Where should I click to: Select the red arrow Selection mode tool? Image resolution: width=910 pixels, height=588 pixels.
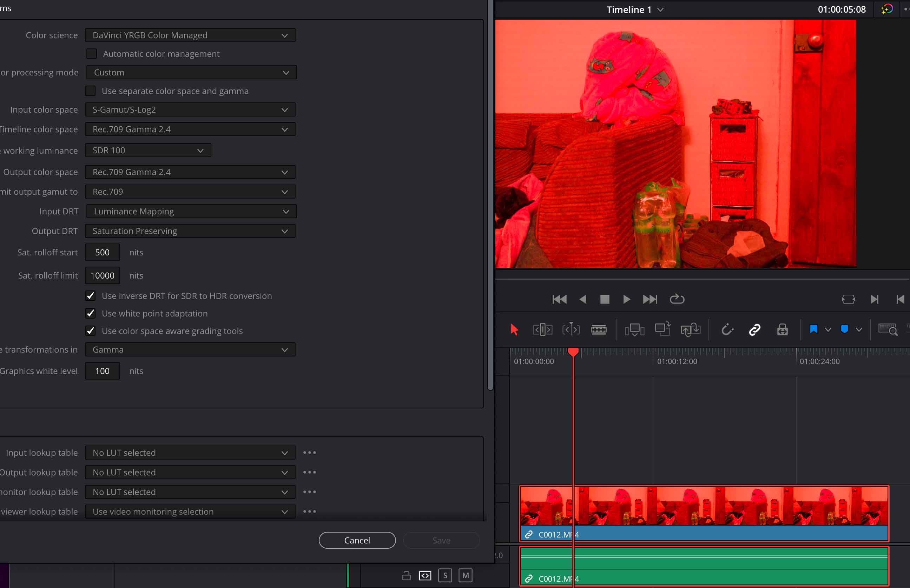(514, 329)
